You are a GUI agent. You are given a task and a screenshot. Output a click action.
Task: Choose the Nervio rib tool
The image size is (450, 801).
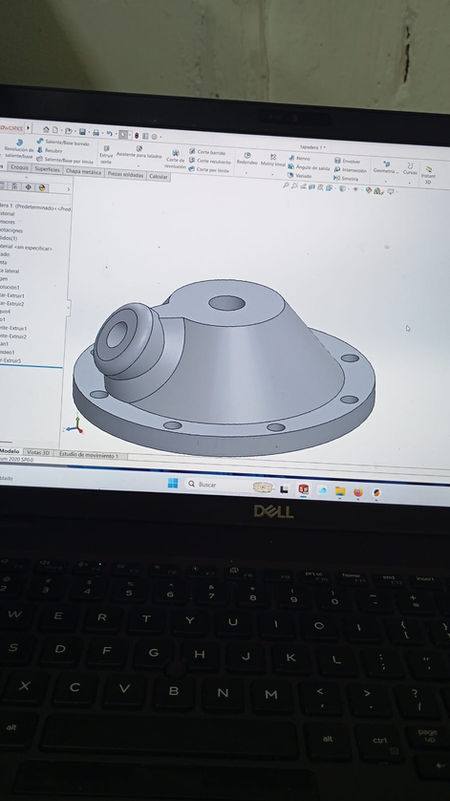[299, 158]
